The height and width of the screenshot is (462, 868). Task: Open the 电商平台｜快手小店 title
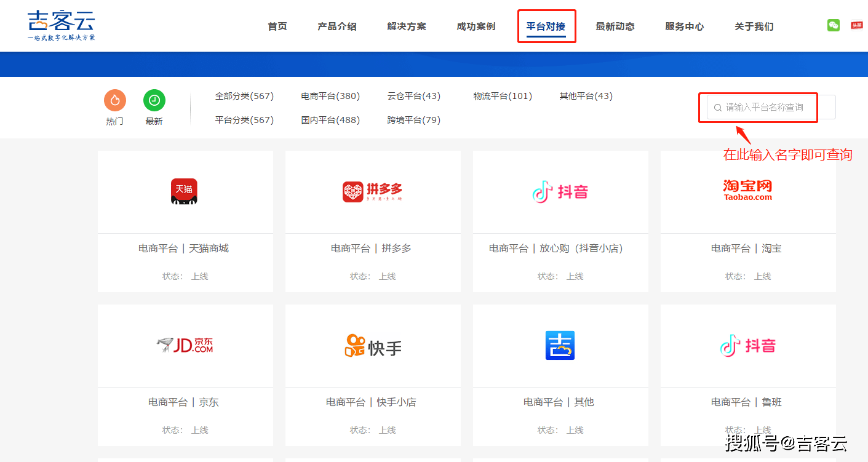(x=372, y=402)
